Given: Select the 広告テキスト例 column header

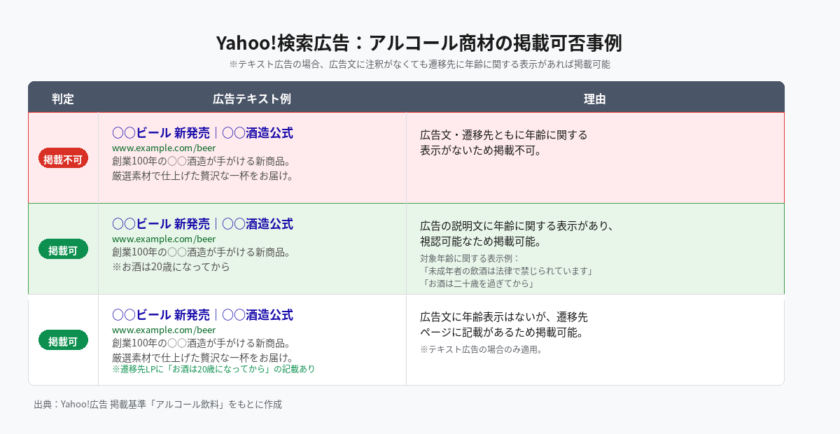Looking at the screenshot, I should coord(252,99).
